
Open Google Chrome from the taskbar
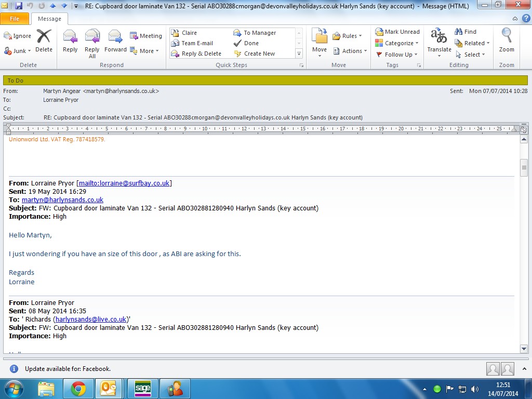[78, 388]
